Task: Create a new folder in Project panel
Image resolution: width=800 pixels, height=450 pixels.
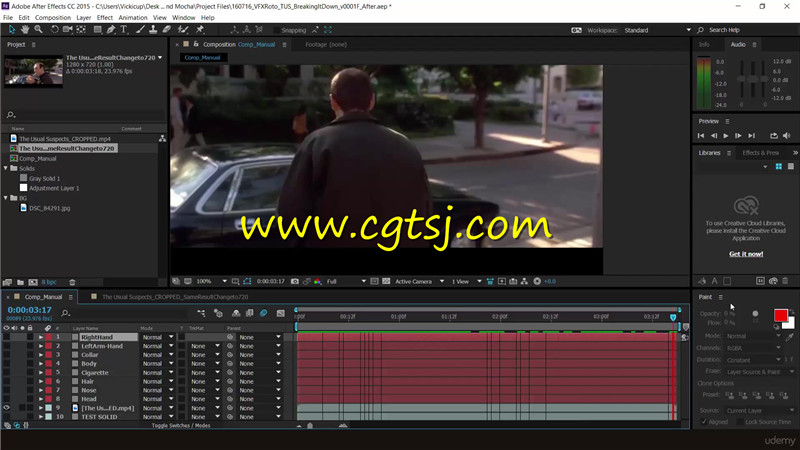Action: [20, 282]
